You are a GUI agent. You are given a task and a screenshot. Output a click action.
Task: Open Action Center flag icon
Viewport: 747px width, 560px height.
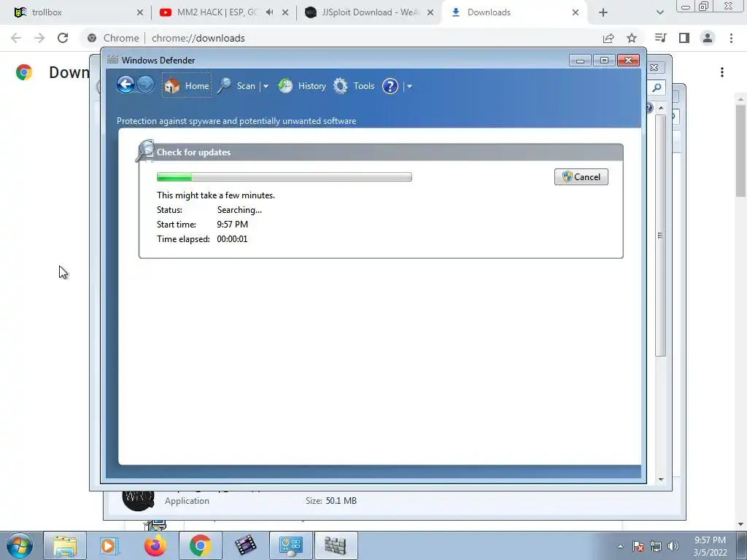[638, 546]
